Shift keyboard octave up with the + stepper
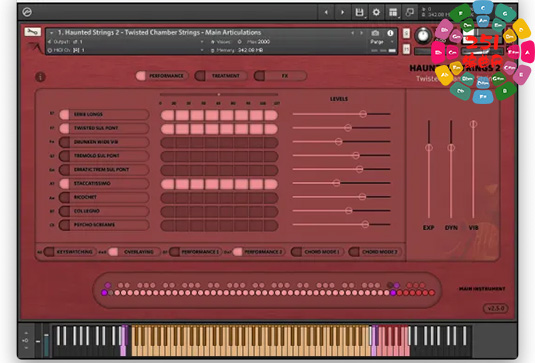The image size is (535, 363). pyautogui.click(x=26, y=333)
